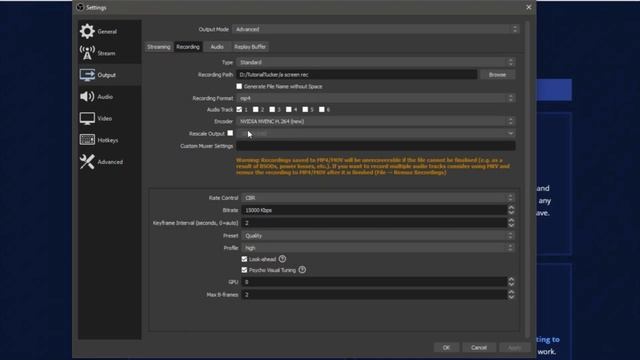Select the Recording tab

click(188, 47)
